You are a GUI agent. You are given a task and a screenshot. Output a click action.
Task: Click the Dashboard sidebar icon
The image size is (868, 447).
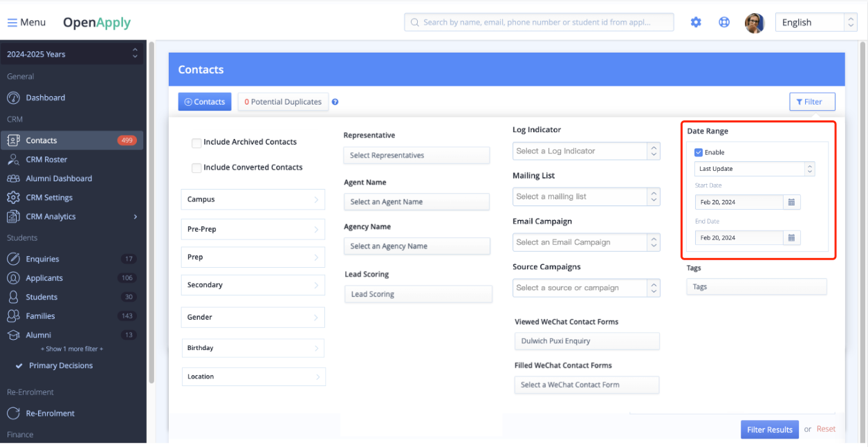point(13,98)
